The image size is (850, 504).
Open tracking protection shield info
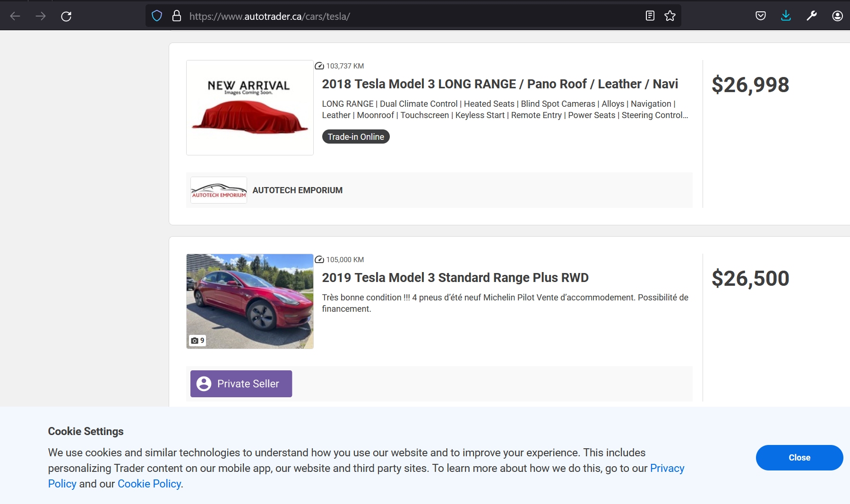157,16
